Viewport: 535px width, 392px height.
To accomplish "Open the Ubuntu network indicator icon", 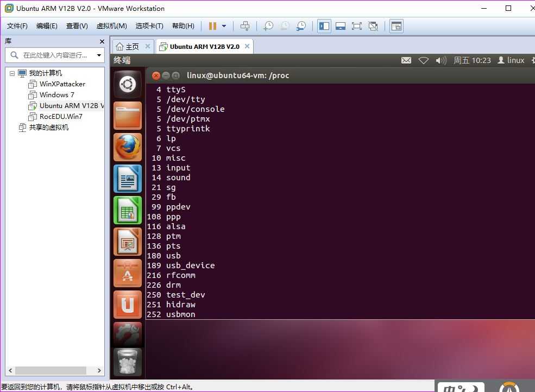I will [x=424, y=60].
